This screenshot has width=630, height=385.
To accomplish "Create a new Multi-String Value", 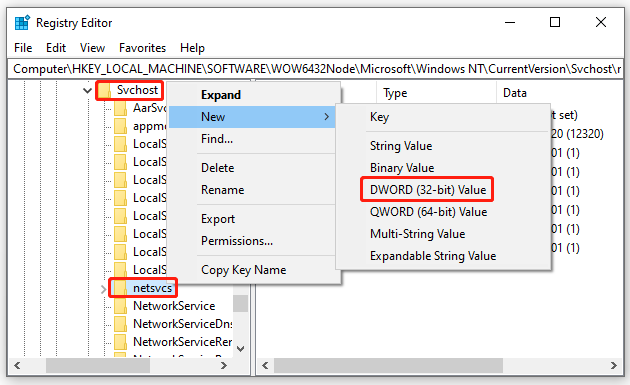I will coord(443,234).
